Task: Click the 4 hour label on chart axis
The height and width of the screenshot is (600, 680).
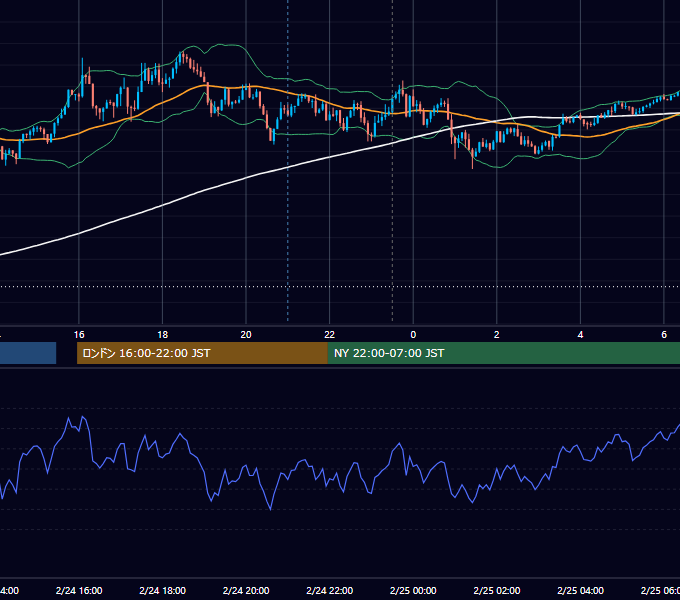Action: point(580,335)
